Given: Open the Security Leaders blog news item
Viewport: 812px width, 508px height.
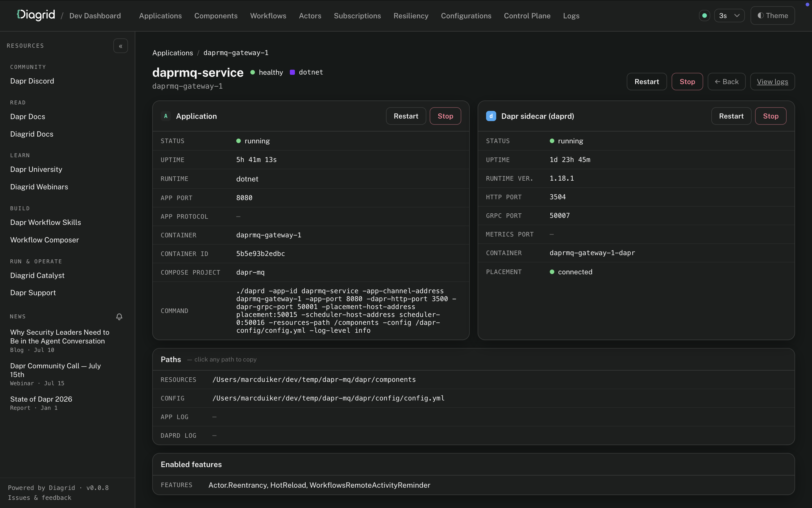Looking at the screenshot, I should tap(60, 340).
